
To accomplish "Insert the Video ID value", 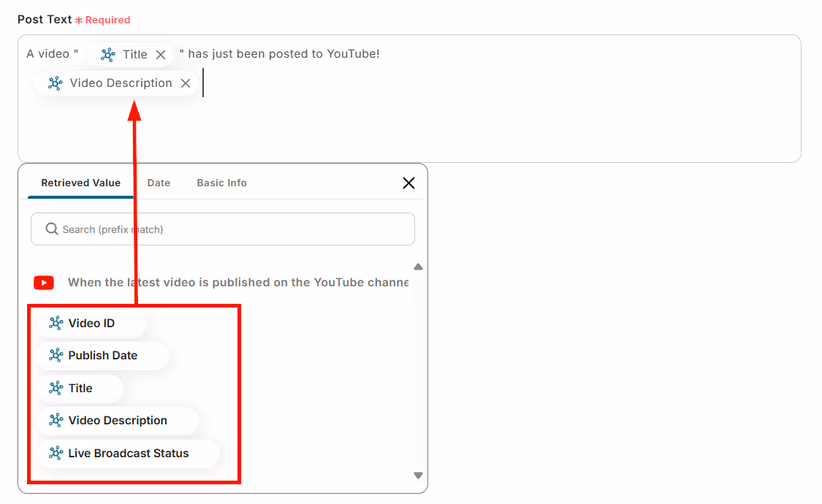I will click(91, 324).
